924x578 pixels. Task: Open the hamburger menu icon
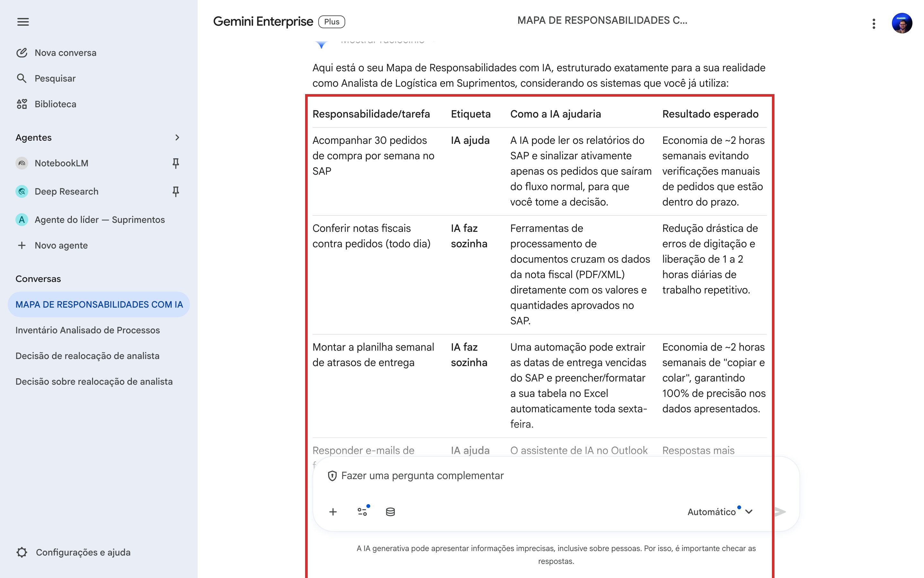[x=23, y=22]
